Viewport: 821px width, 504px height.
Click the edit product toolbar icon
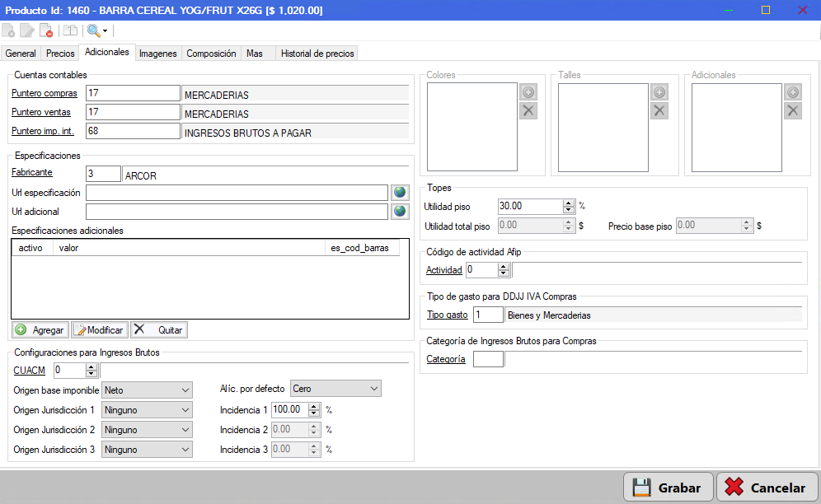coord(26,30)
